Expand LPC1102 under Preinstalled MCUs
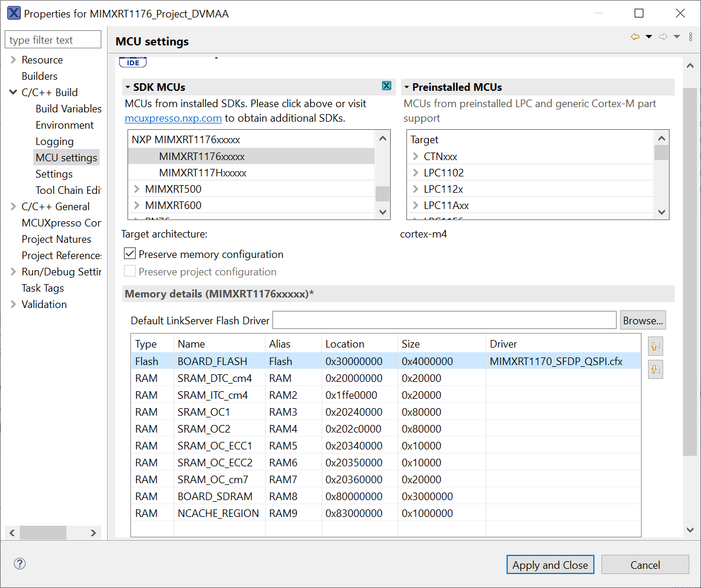Image resolution: width=701 pixels, height=588 pixels. 415,172
